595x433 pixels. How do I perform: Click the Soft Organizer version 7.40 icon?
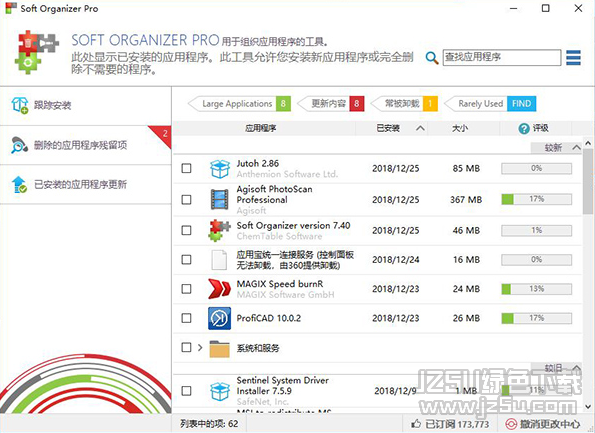pyautogui.click(x=219, y=230)
